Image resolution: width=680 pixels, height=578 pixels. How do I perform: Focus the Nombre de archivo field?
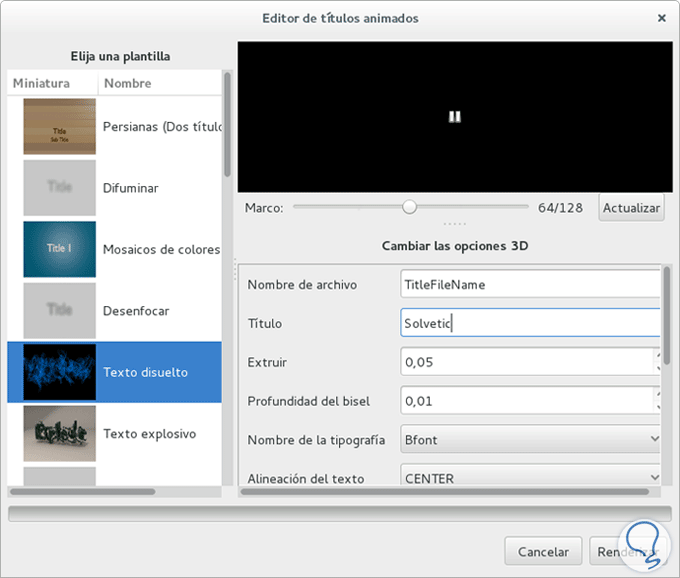coord(530,284)
